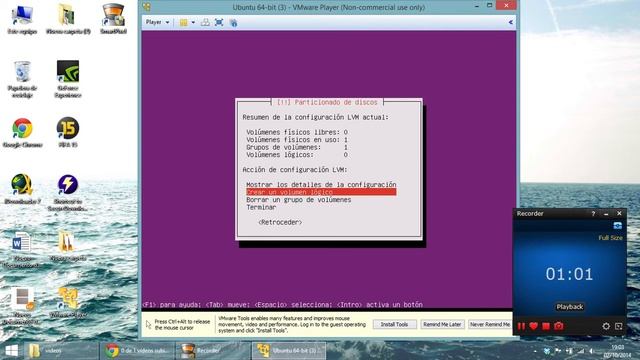Open the taskbar clock and date
This screenshot has height=360, width=640.
click(619, 351)
